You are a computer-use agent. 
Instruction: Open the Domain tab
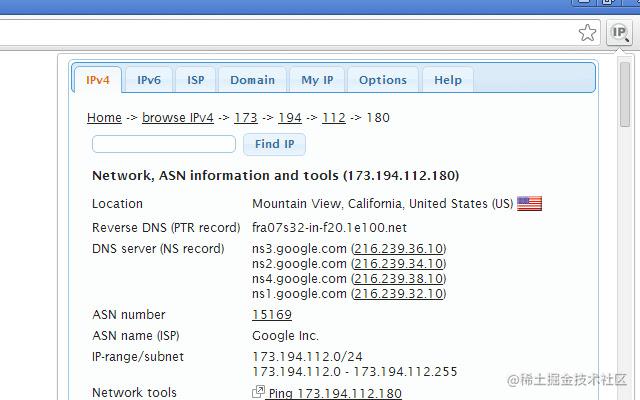[253, 80]
